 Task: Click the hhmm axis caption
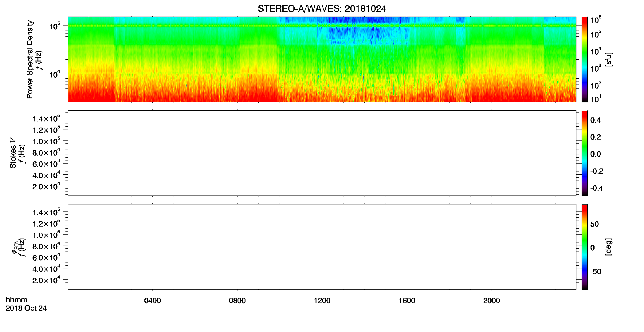click(17, 300)
